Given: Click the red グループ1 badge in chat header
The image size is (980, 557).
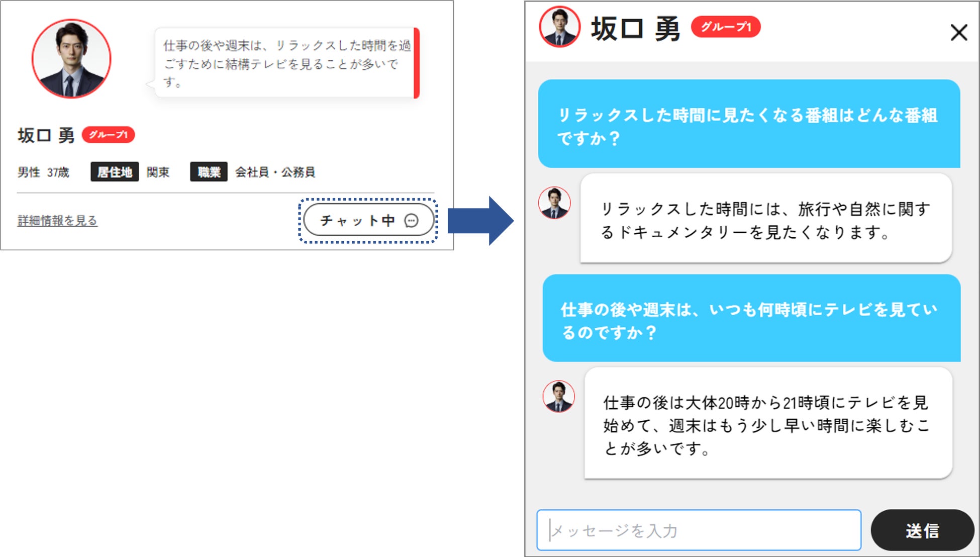Looking at the screenshot, I should point(726,27).
